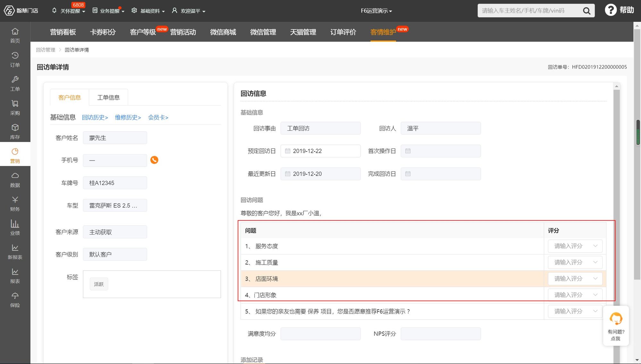The width and height of the screenshot is (641, 364).
Task: Select the 工单信息 tab
Action: pos(108,97)
